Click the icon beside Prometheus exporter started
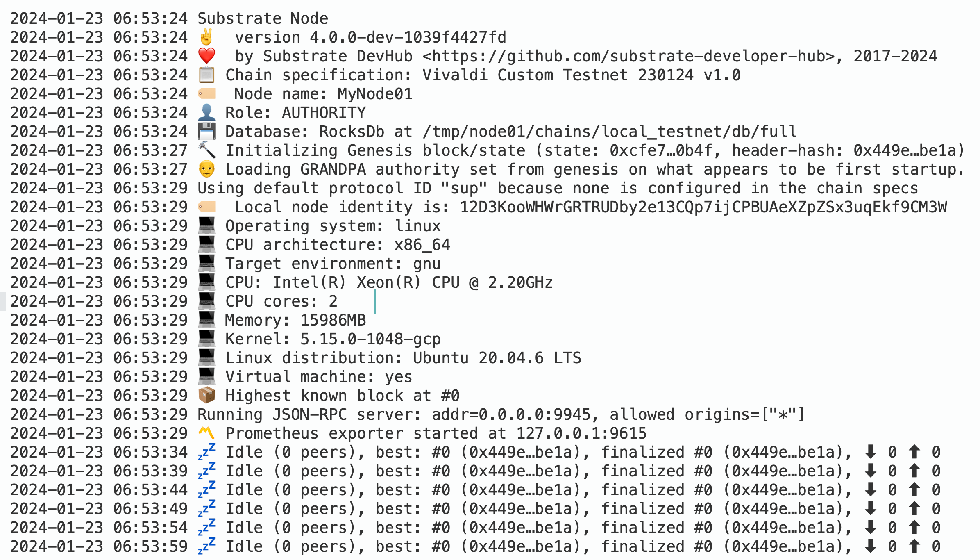The image size is (980, 560). click(x=206, y=433)
